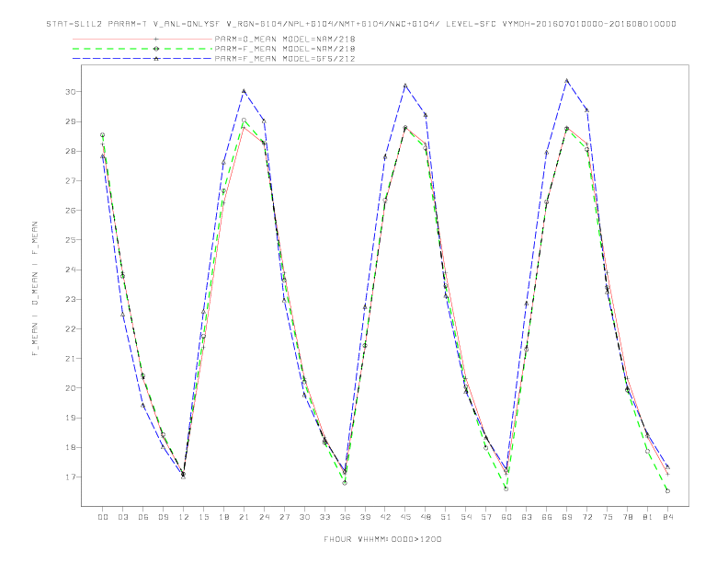Select green legend label PARM=F_MEAN MODEL=NAM/218

point(285,49)
